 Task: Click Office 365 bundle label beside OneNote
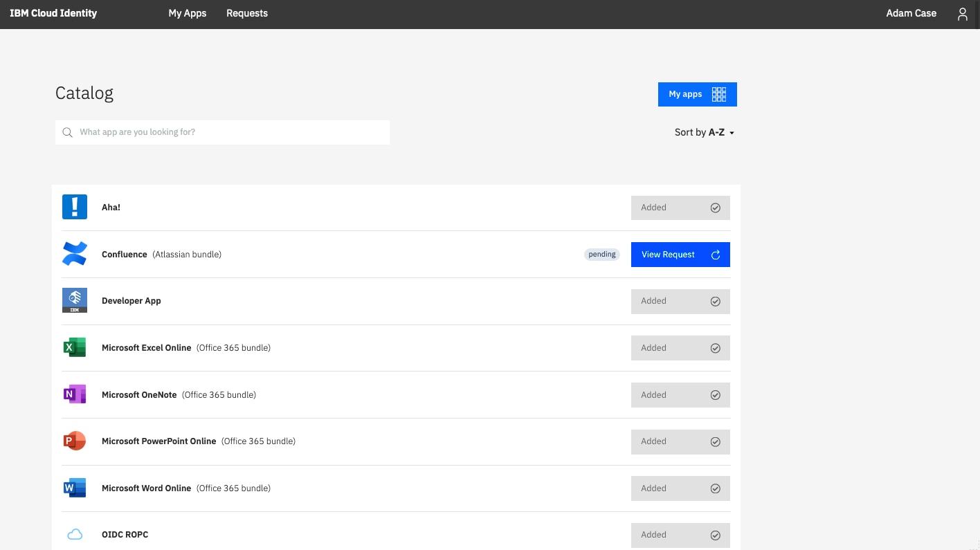point(219,395)
